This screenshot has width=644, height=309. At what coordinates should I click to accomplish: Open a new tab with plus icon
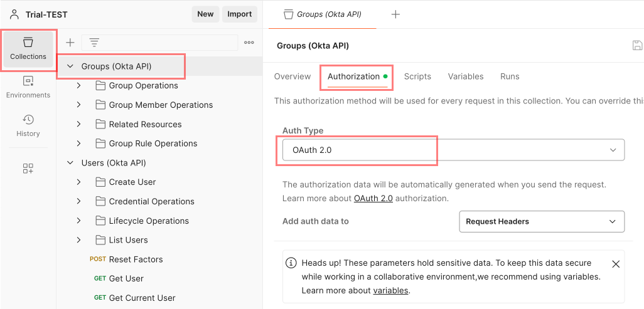pos(395,14)
